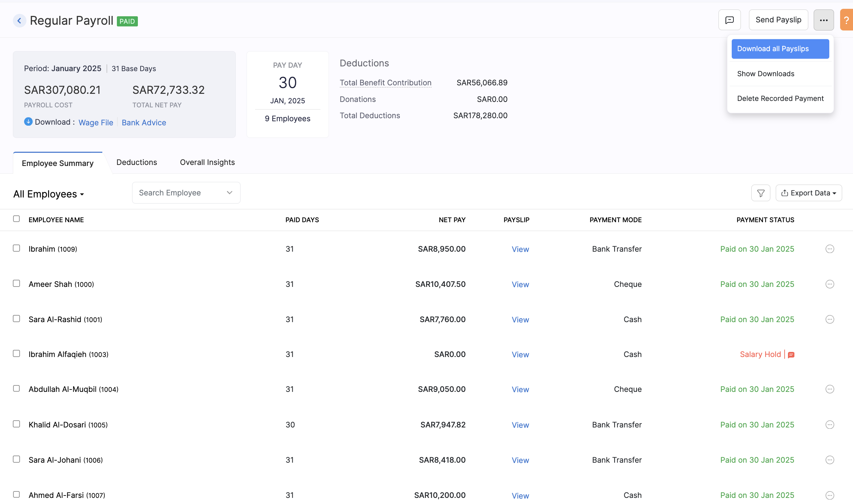
Task: Click the Bank Advice download link
Action: tap(144, 122)
